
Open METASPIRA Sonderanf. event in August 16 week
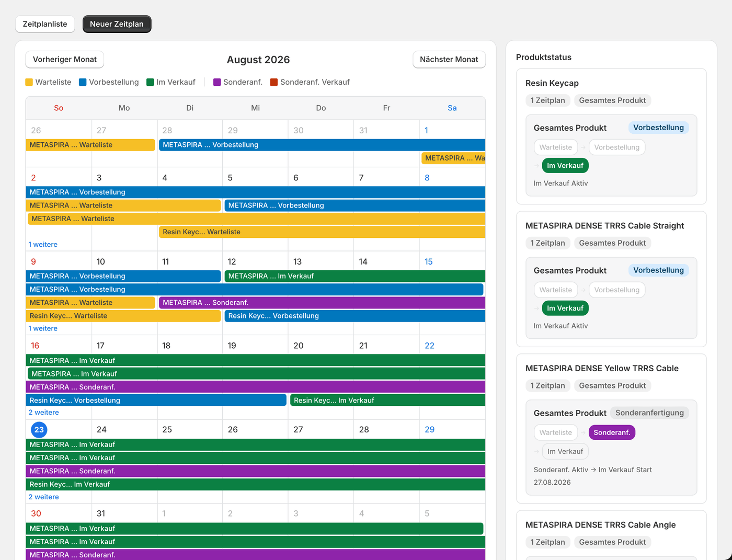(256, 387)
